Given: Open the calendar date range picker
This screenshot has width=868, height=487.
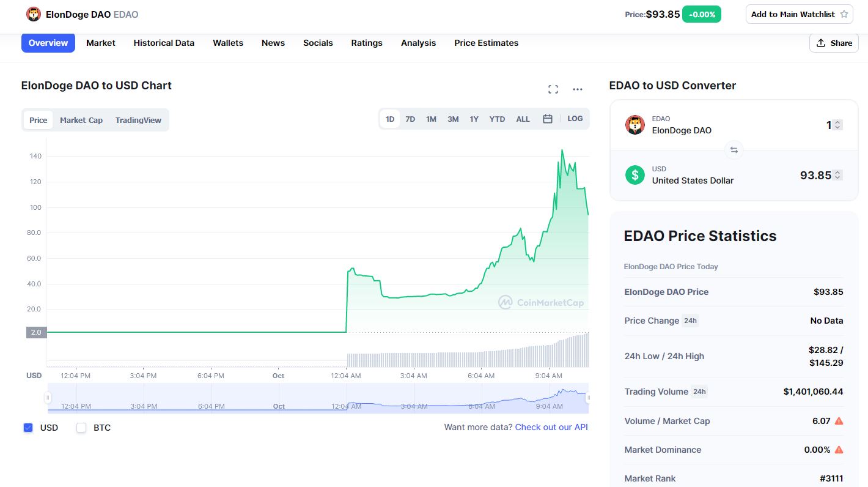Looking at the screenshot, I should [x=548, y=119].
